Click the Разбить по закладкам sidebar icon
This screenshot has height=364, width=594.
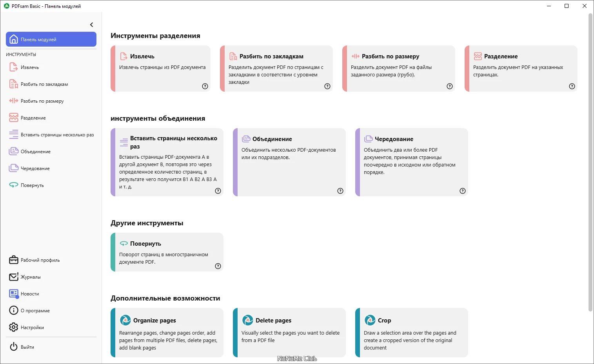(13, 84)
